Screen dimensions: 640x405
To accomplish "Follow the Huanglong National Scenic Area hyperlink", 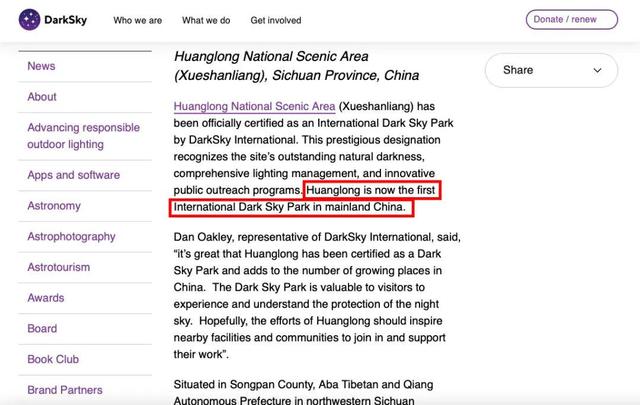I will [254, 107].
